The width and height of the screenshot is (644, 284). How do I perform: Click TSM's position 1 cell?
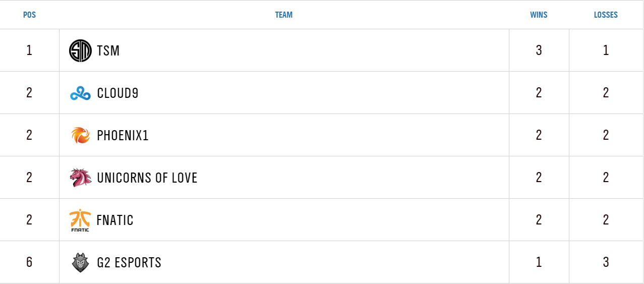[29, 50]
